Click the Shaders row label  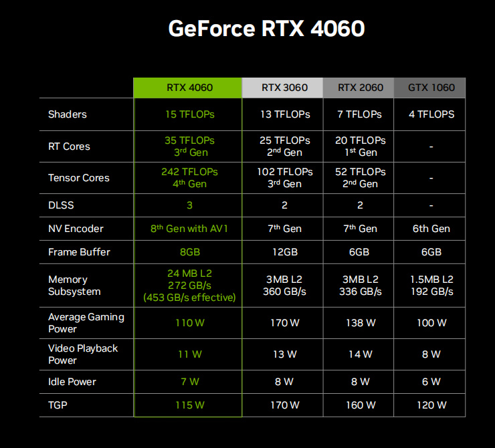coord(68,114)
